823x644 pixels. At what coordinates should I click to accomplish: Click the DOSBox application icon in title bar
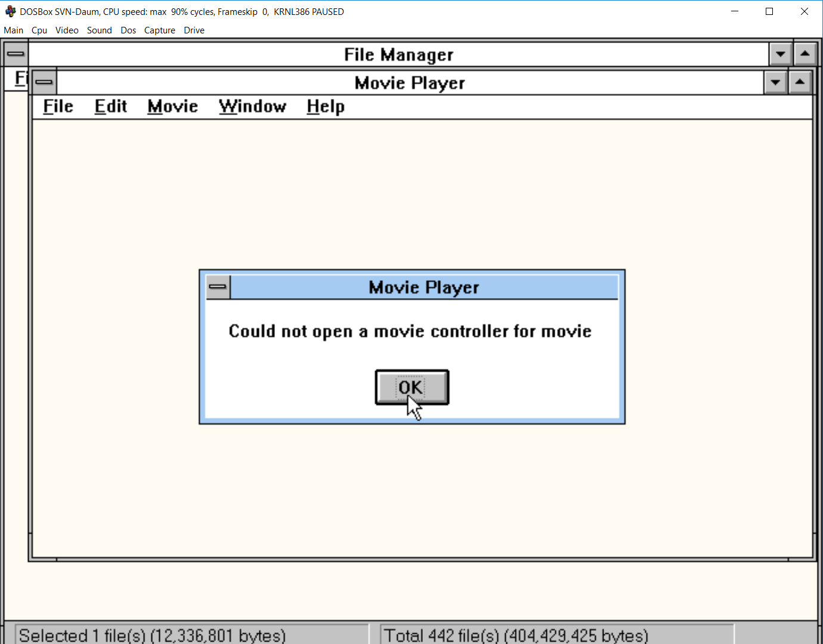click(11, 11)
